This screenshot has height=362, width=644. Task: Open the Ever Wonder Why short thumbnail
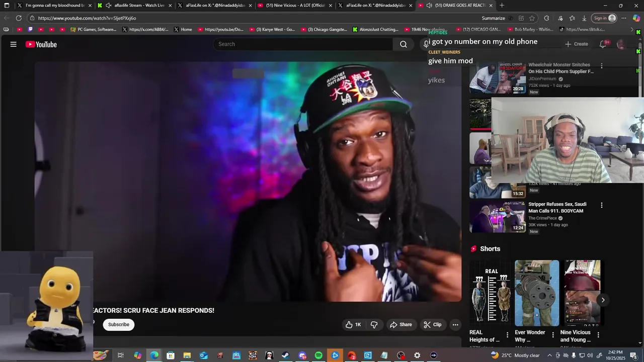[537, 293]
